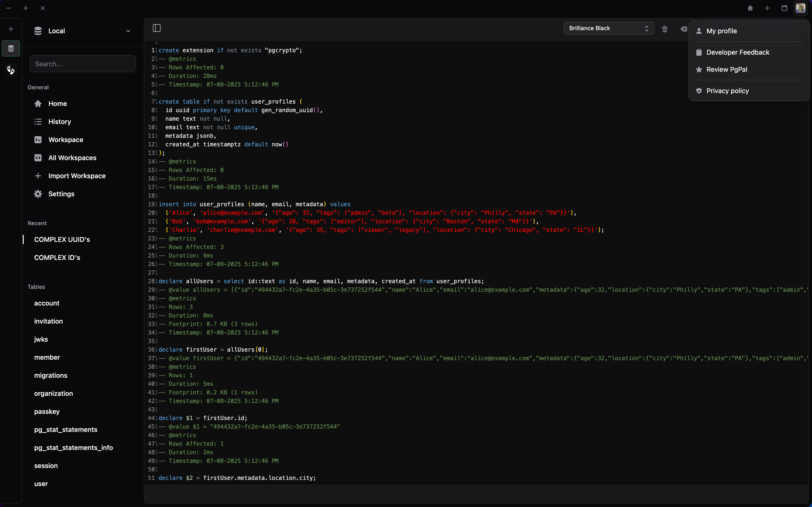Toggle the sidebar panel icon
The image size is (812, 507).
156,28
